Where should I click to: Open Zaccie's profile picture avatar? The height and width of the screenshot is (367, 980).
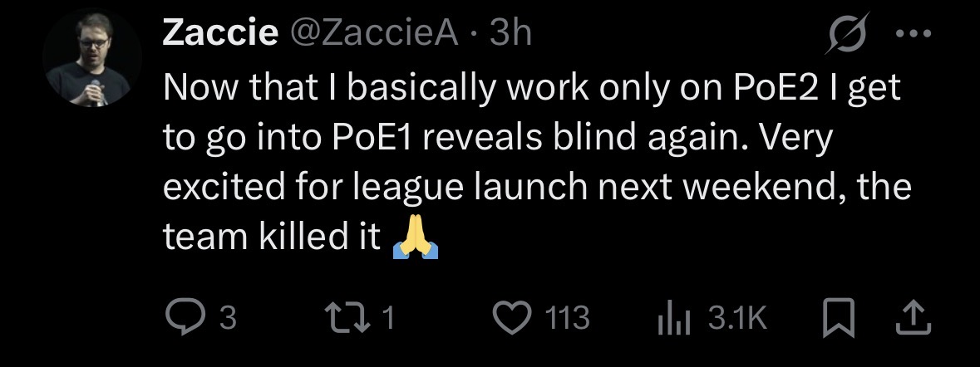coord(92,57)
